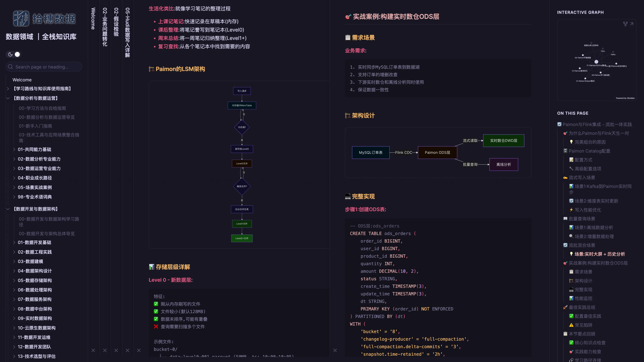This screenshot has height=362, width=644.
Task: Expand the 【数据开发与数据架构】 section
Action: click(8, 209)
